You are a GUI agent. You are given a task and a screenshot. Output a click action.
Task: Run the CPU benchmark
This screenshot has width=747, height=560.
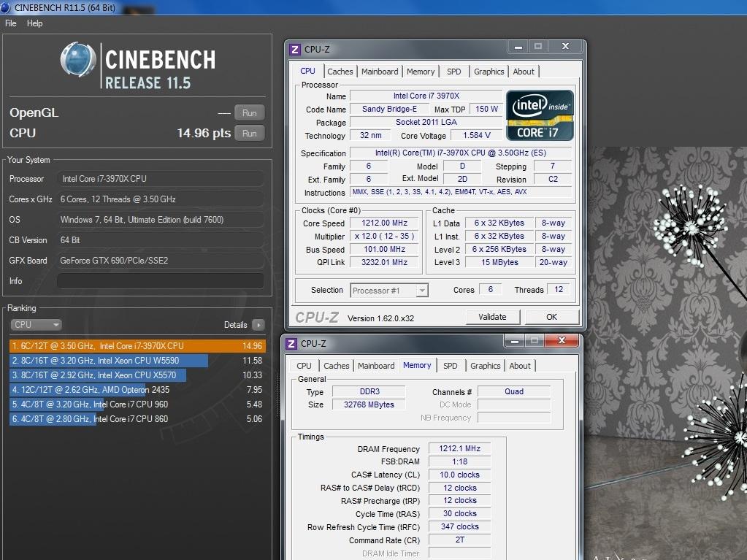coord(250,134)
